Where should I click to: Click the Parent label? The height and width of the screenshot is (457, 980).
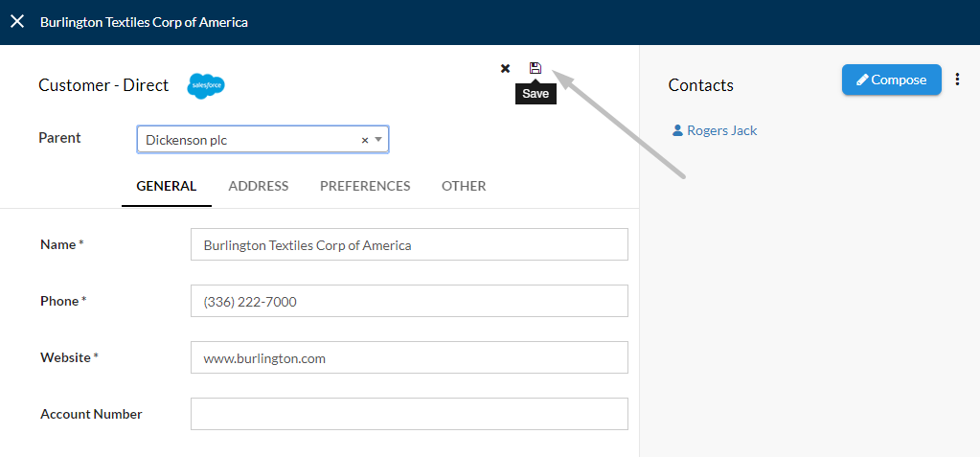(x=60, y=138)
